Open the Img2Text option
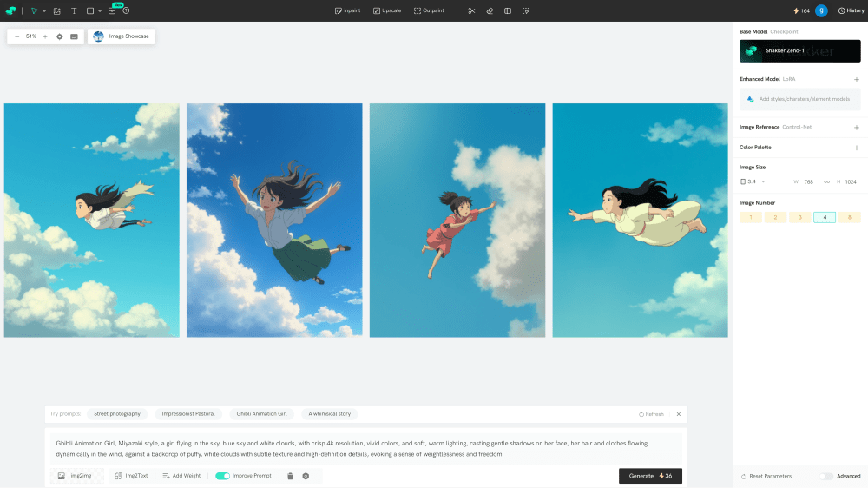The width and height of the screenshot is (868, 488). point(131,476)
